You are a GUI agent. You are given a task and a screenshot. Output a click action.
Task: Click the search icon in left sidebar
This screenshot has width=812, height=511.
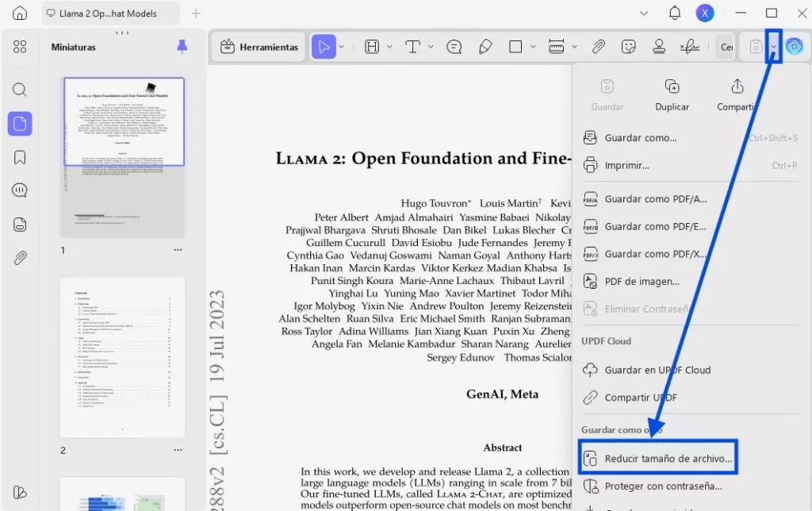(x=20, y=90)
